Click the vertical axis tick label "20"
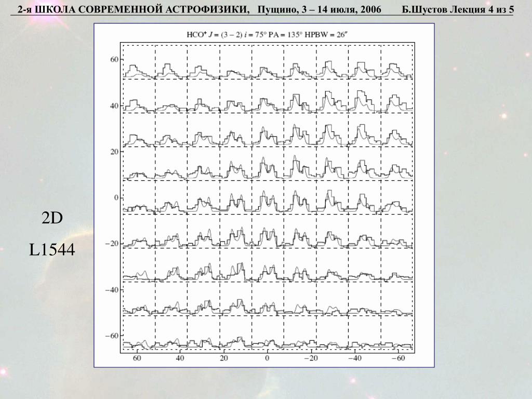 114,152
